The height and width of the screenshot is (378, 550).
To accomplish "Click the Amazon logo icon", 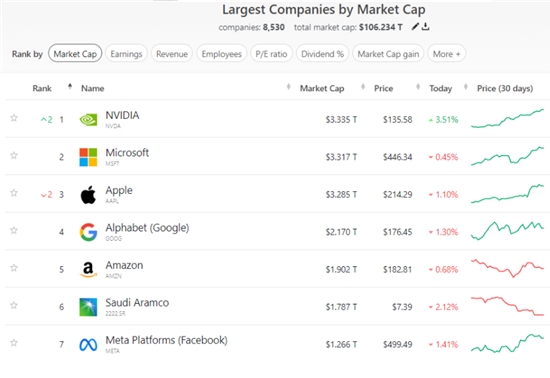I will [88, 270].
